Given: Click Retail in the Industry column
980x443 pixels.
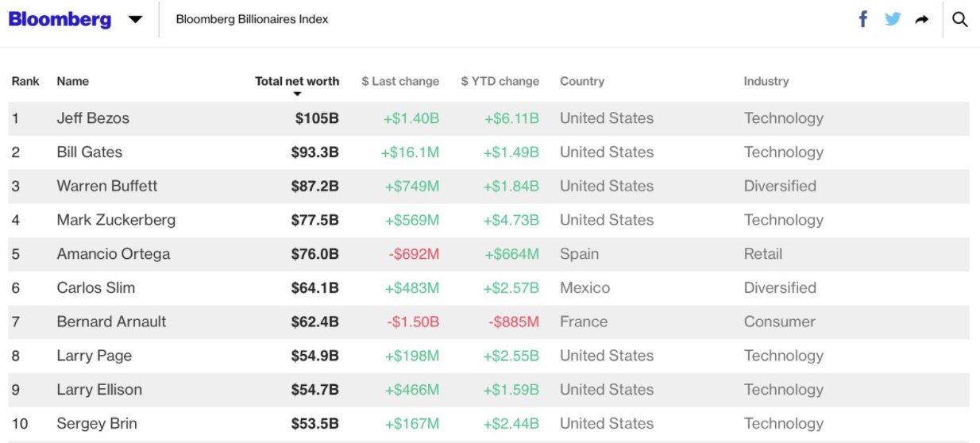Looking at the screenshot, I should (763, 254).
